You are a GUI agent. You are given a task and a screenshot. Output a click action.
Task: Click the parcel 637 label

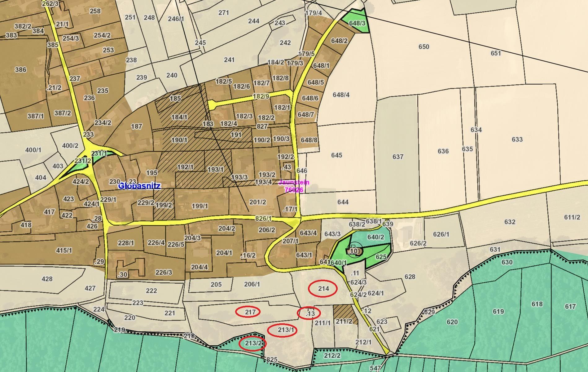click(398, 157)
